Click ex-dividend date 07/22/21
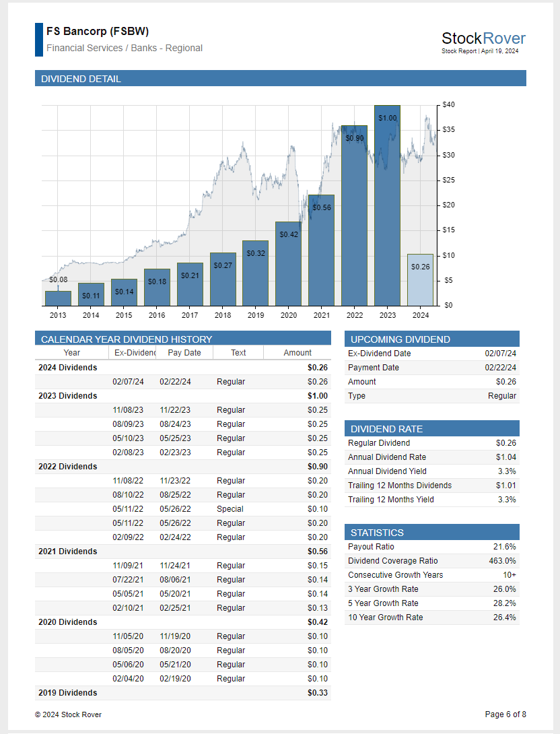This screenshot has height=734, width=560. pos(128,580)
